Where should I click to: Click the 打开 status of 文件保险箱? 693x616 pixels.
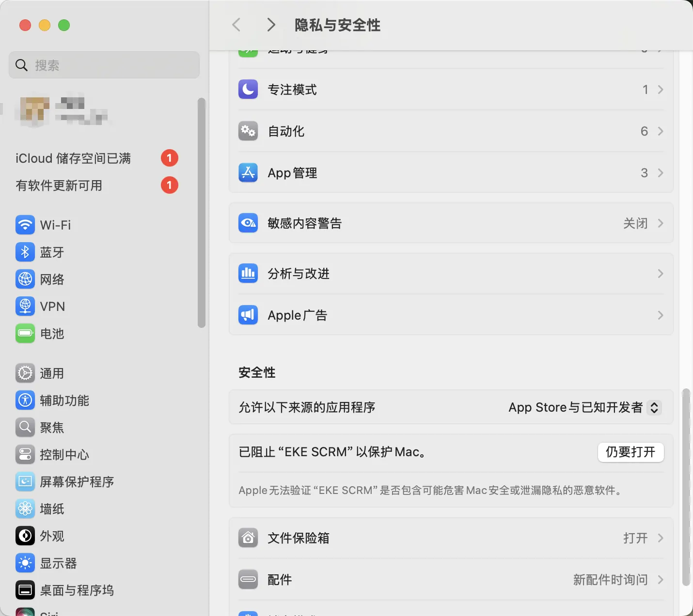(635, 538)
